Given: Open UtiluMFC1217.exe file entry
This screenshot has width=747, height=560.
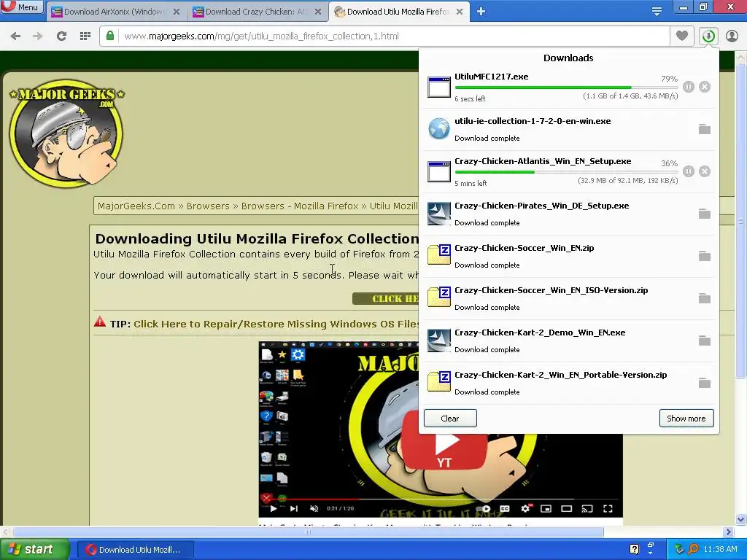Looking at the screenshot, I should click(491, 77).
